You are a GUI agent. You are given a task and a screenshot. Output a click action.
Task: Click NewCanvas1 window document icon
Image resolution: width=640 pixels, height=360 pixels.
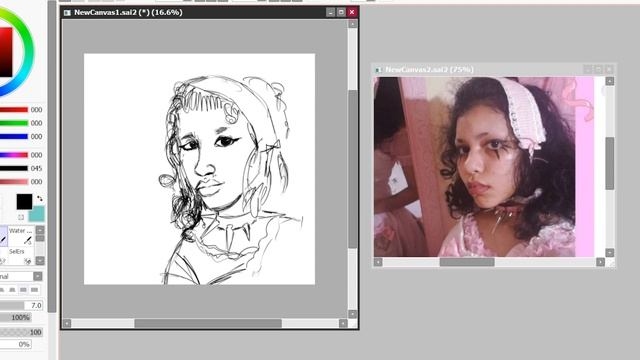67,13
